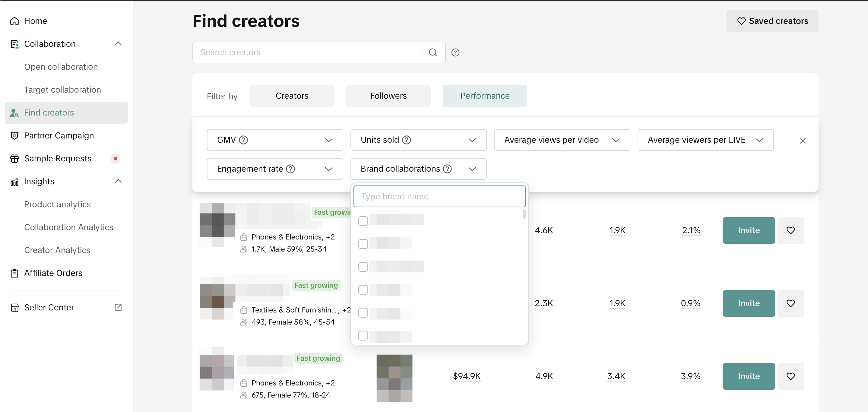The height and width of the screenshot is (412, 868).
Task: Expand Average views per video dropdown
Action: click(x=561, y=140)
